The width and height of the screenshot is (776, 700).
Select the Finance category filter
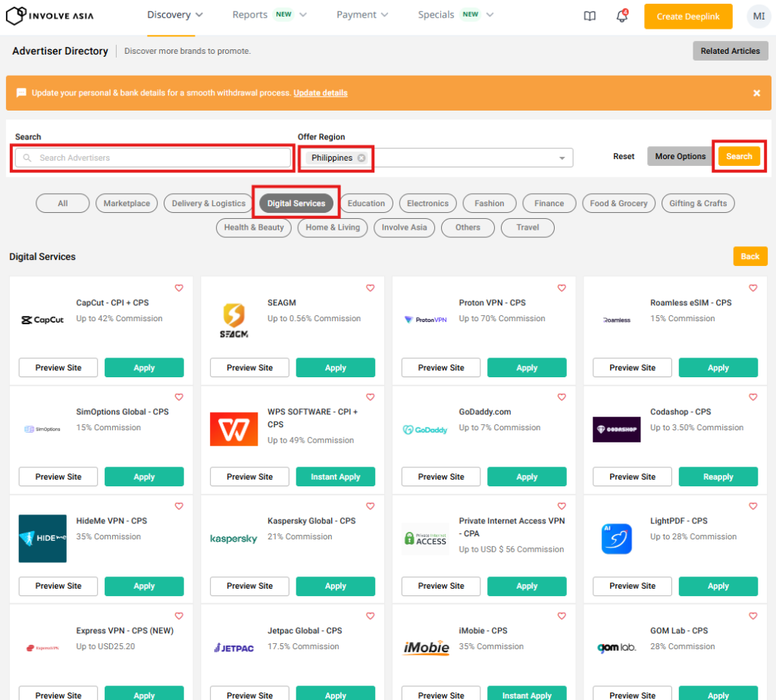tap(549, 203)
